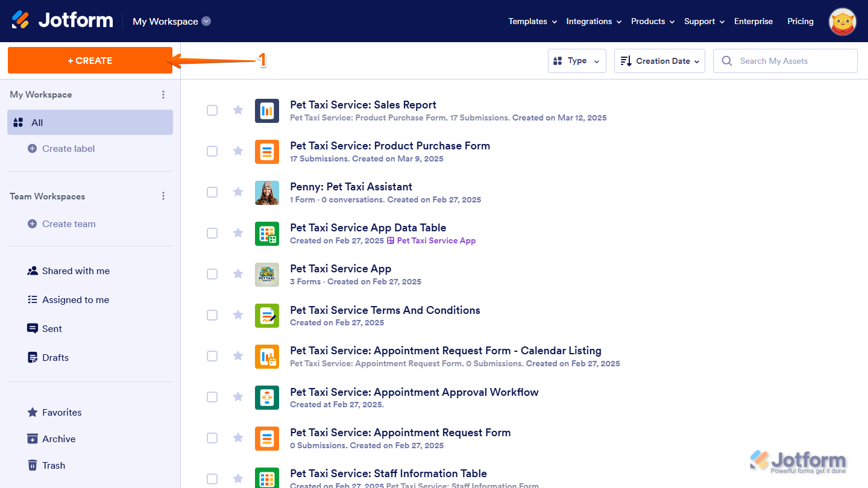Star the Appointment Approval Workflow
Viewport: 868px width, 488px height.
[238, 396]
